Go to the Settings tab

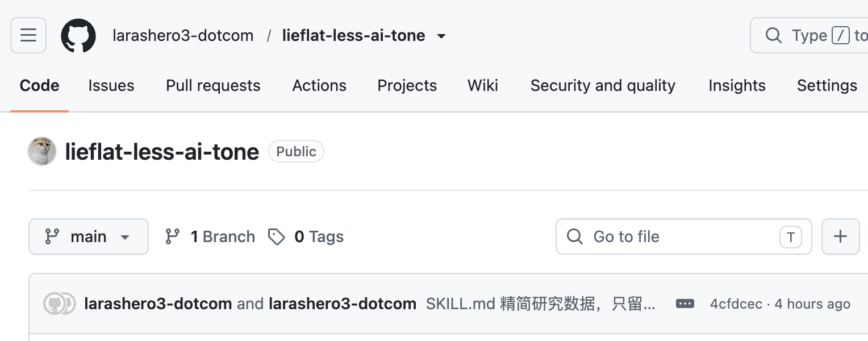[827, 85]
